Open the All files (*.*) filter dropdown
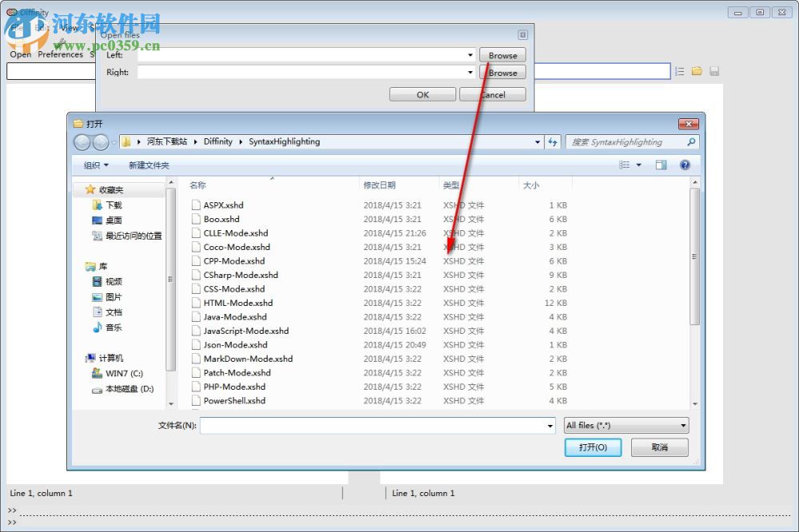 coord(626,425)
